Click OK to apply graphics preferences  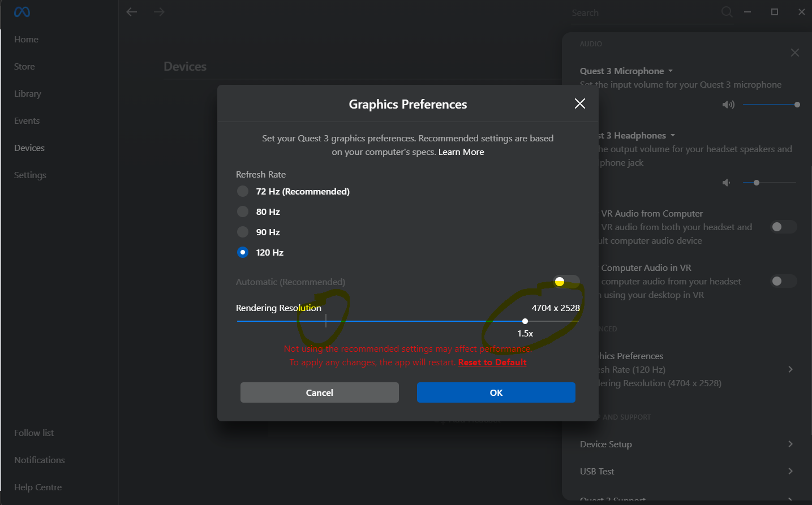(496, 392)
